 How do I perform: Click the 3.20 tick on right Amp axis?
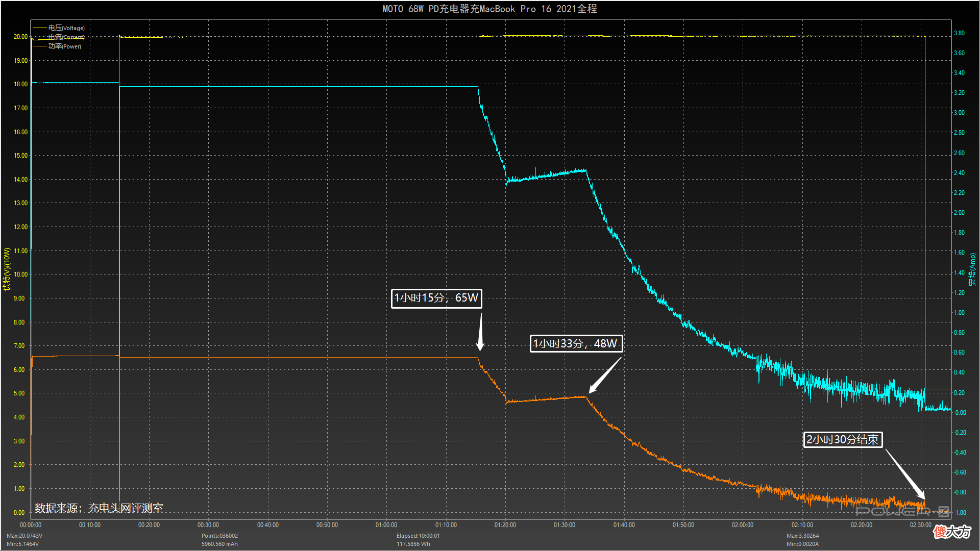[959, 93]
